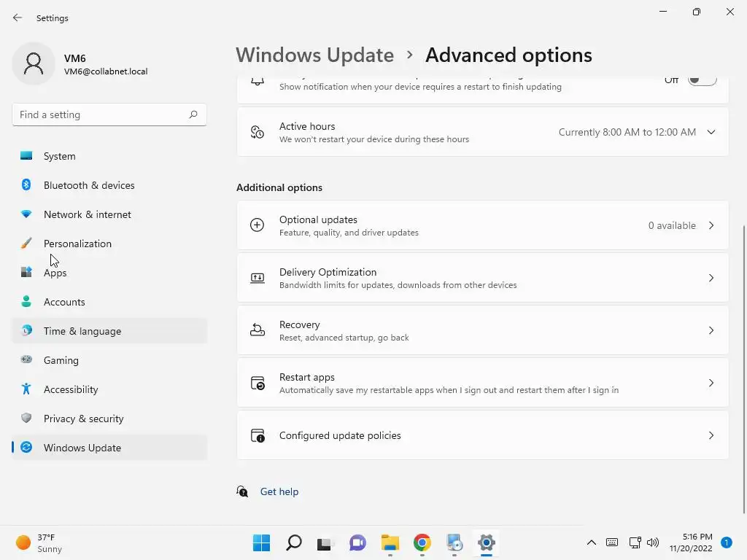Click the Bluetooth icon in sidebar
Viewport: 747px width, 560px height.
pyautogui.click(x=26, y=184)
